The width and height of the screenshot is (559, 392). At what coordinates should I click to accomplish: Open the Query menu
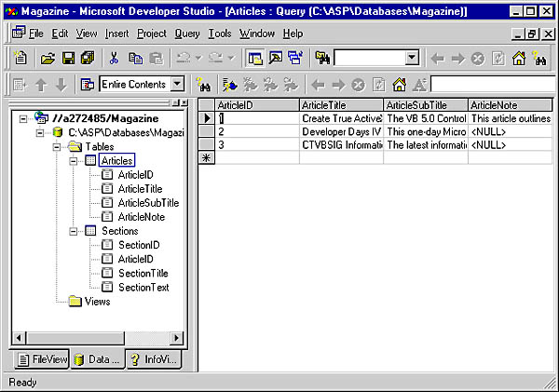pyautogui.click(x=187, y=34)
